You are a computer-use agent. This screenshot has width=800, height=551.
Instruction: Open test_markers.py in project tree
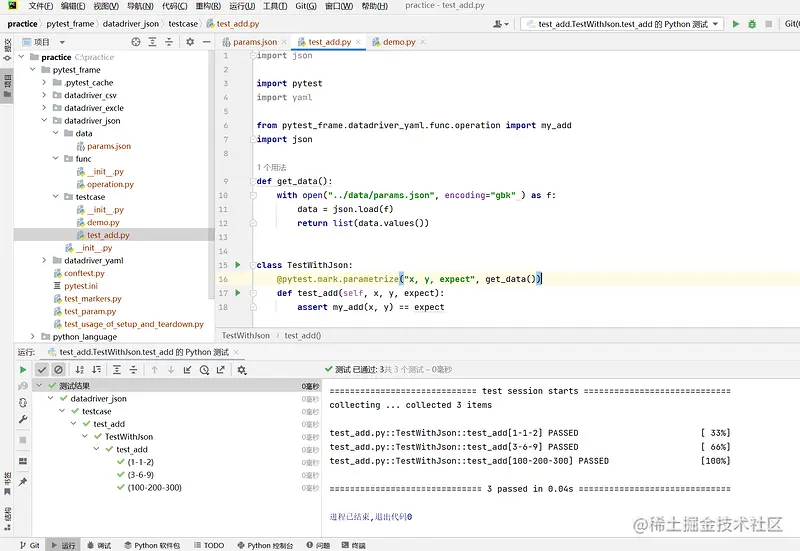(x=93, y=298)
